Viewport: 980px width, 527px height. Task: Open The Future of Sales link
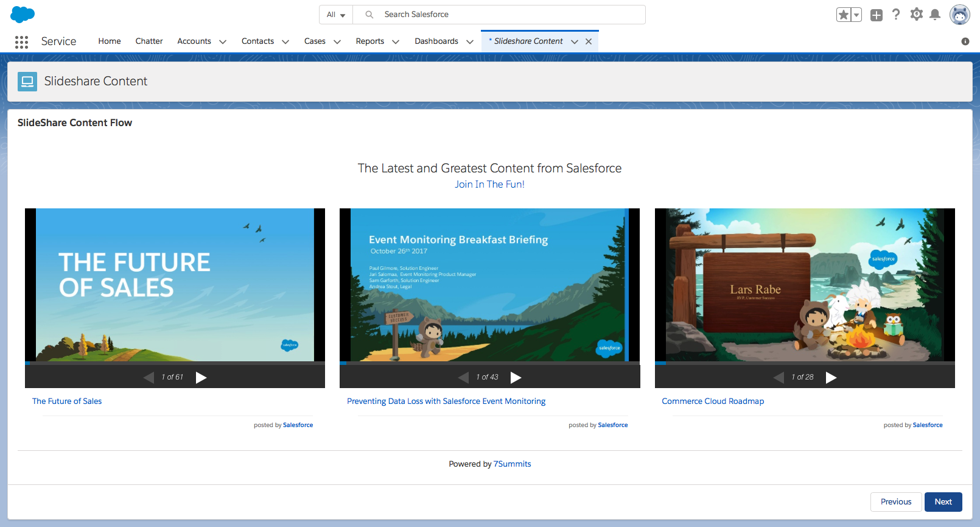(67, 401)
